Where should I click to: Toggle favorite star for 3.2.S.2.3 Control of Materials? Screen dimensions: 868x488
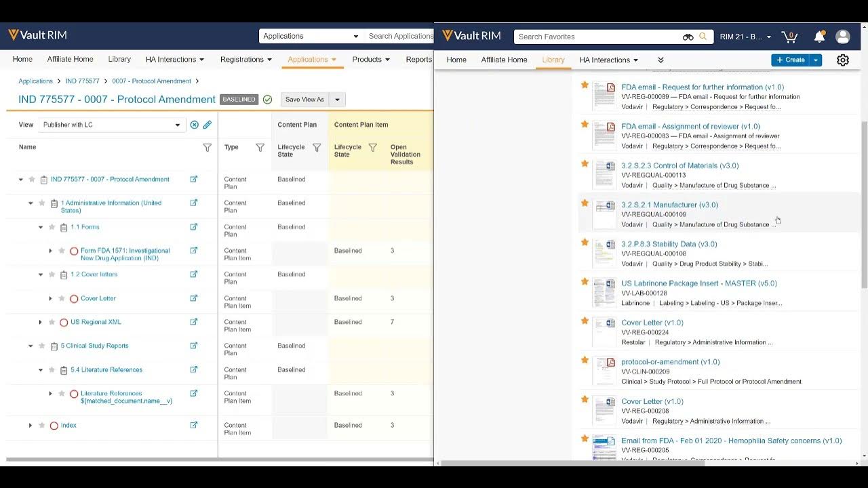pyautogui.click(x=585, y=163)
